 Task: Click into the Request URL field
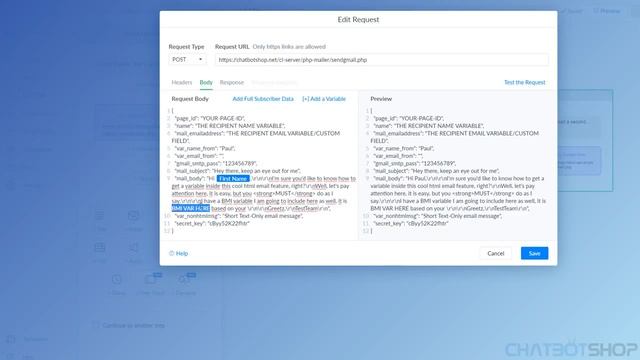[x=382, y=60]
